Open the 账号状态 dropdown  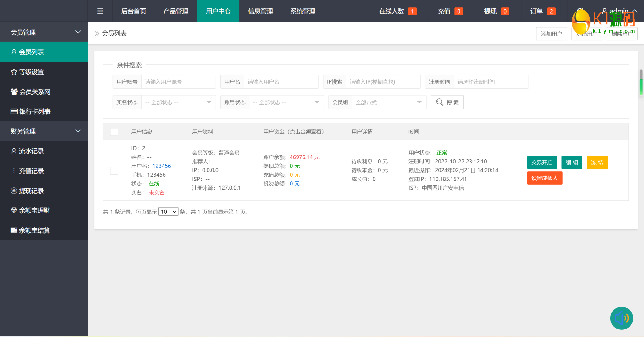[286, 102]
